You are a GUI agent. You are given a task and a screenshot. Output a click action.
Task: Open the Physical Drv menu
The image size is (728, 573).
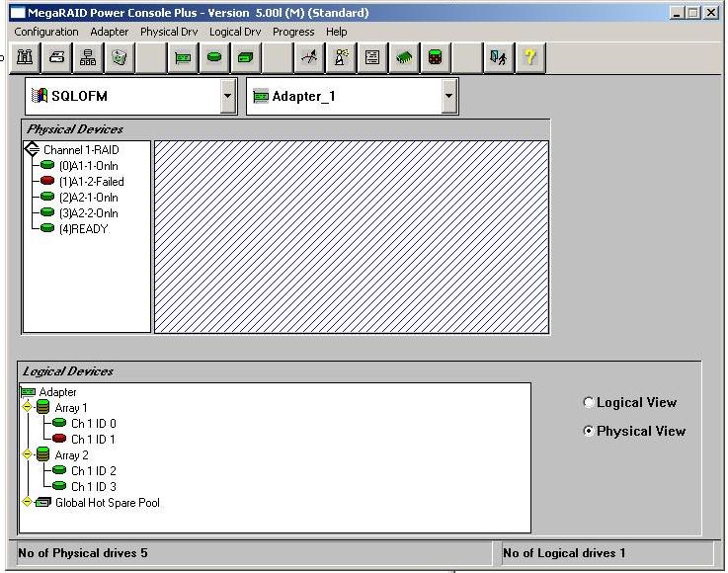pos(169,32)
